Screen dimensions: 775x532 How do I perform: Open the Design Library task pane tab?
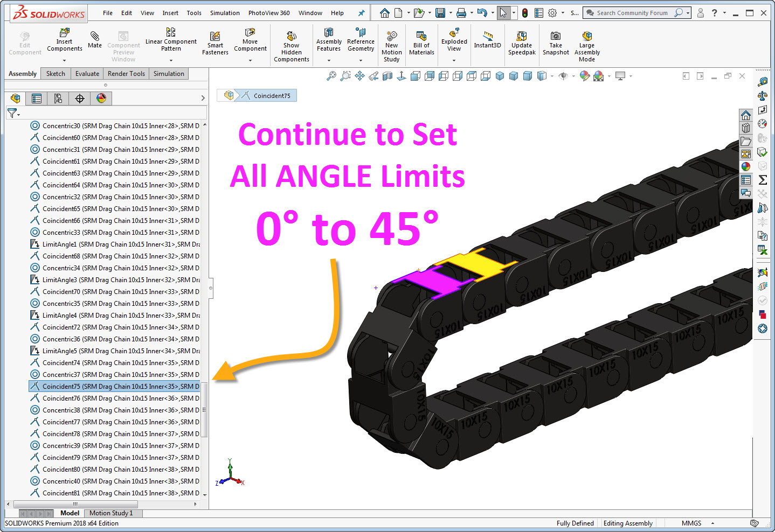[x=746, y=128]
